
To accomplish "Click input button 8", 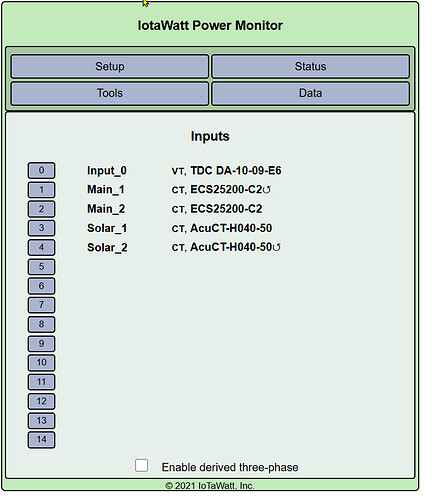I will click(41, 324).
